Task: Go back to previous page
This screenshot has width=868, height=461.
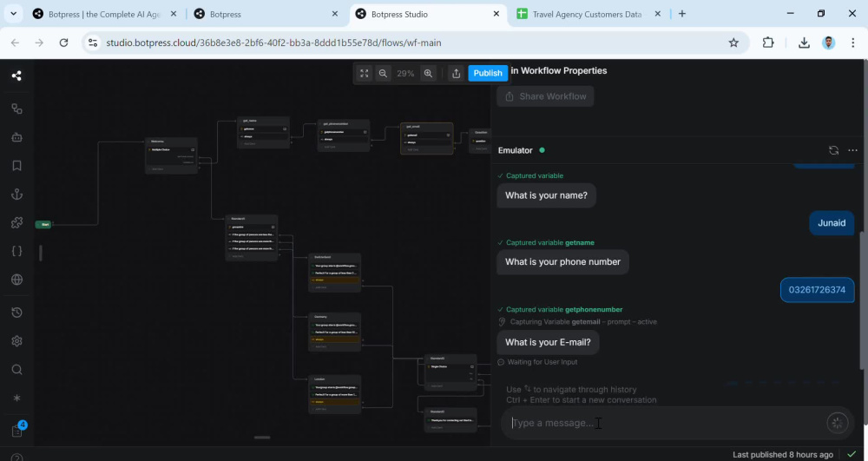Action: click(x=15, y=43)
